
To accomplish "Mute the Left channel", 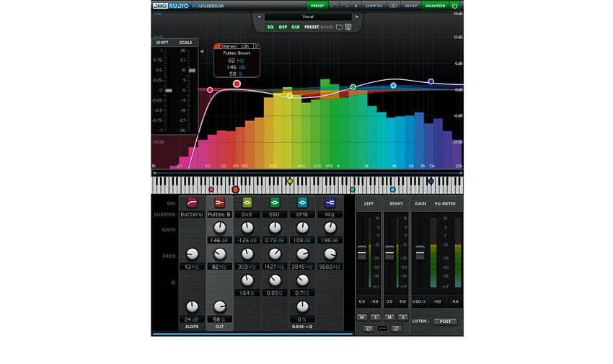I will click(362, 317).
